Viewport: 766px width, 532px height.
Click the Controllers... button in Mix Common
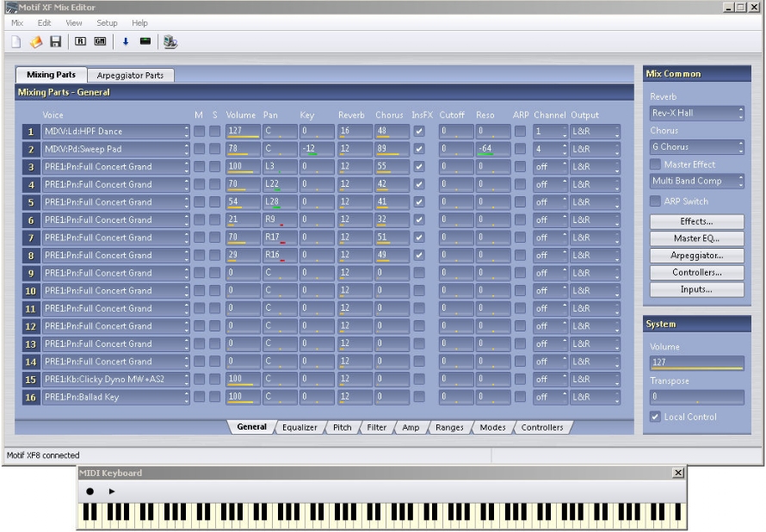(696, 273)
